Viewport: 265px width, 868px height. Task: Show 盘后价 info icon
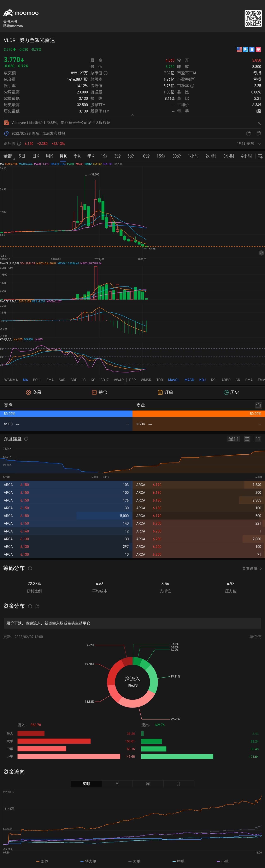coord(19,143)
